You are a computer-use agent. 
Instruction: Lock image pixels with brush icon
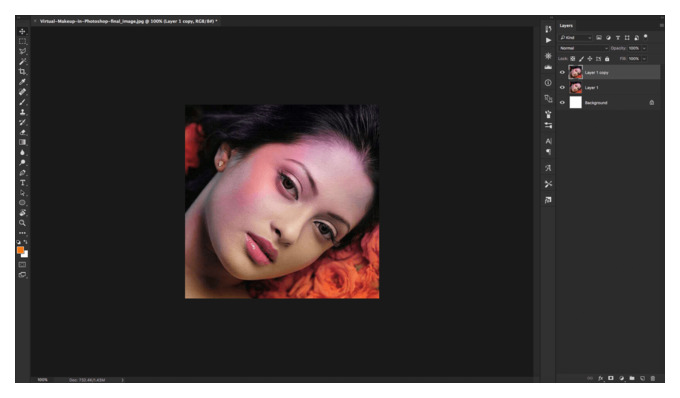tap(582, 59)
